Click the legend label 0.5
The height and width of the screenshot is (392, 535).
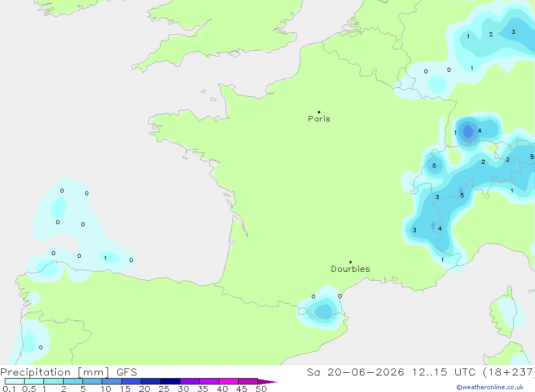pyautogui.click(x=29, y=389)
